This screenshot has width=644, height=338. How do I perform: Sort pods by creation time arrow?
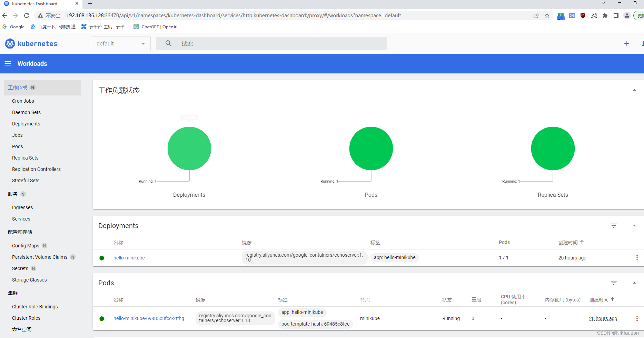(x=613, y=299)
